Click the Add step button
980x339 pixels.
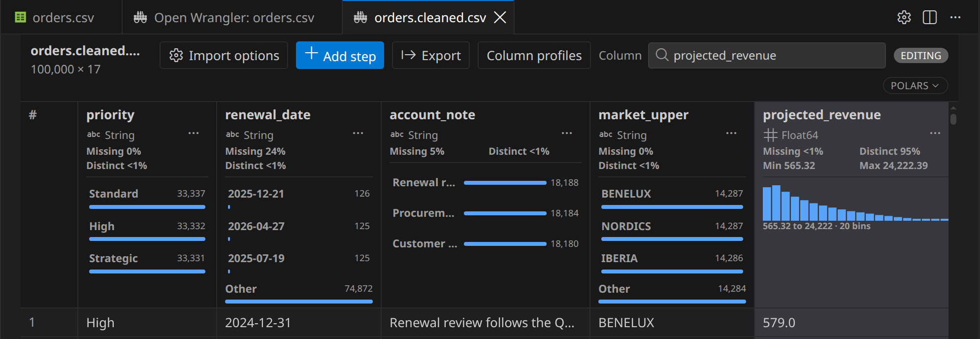(x=340, y=55)
